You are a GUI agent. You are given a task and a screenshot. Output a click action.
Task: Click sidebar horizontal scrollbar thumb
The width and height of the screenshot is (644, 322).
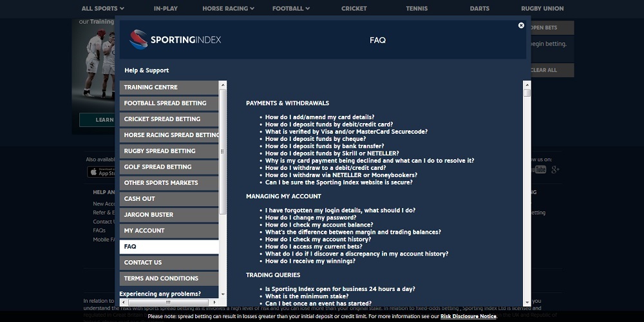tap(167, 302)
